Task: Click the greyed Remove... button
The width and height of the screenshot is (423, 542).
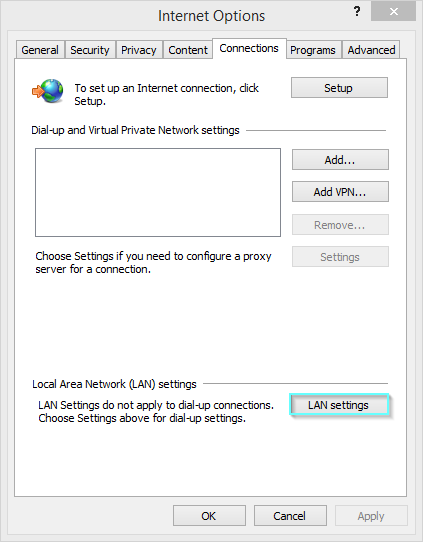Action: (340, 225)
